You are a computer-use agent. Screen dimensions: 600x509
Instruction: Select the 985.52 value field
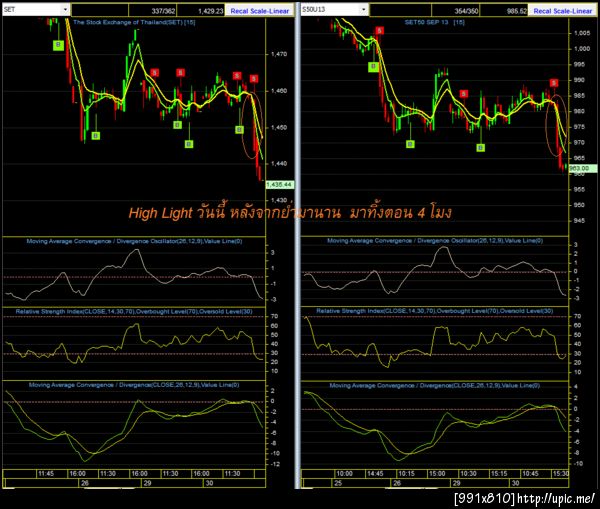[504, 11]
